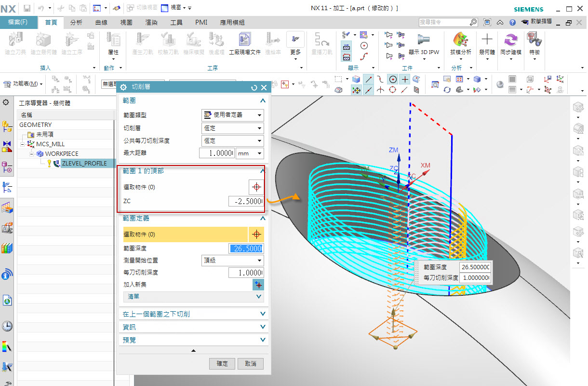588x386 pixels.
Task: Expand the 清單 list section
Action: [194, 297]
